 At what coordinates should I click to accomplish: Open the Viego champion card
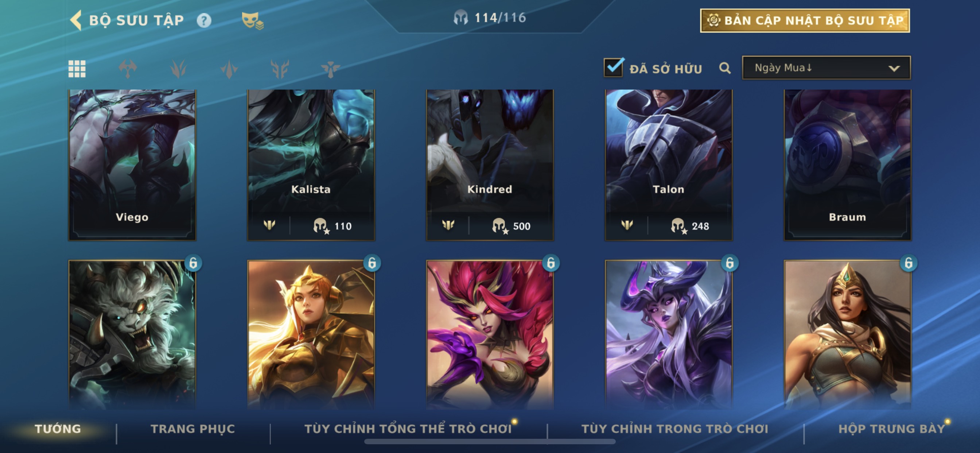click(x=132, y=165)
